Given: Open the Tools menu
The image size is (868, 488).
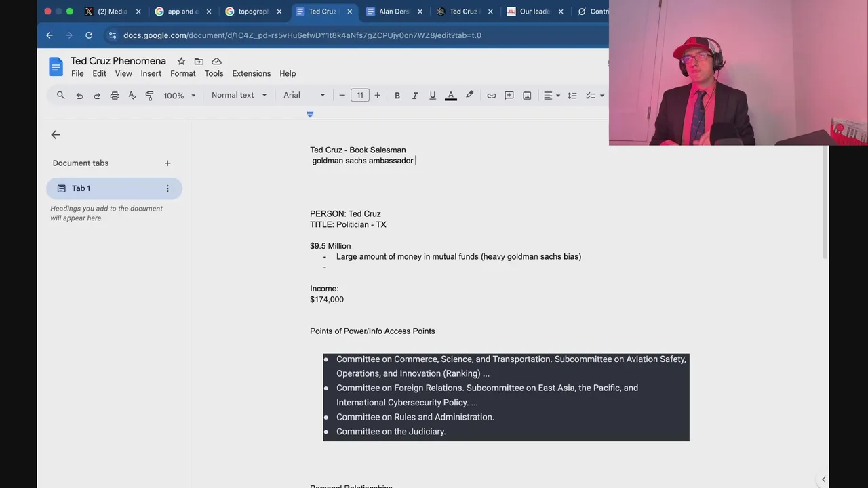Looking at the screenshot, I should [214, 73].
